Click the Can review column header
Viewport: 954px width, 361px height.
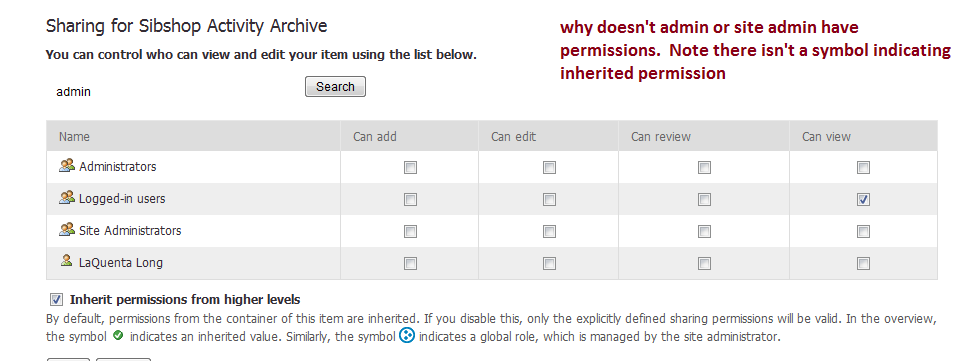661,136
